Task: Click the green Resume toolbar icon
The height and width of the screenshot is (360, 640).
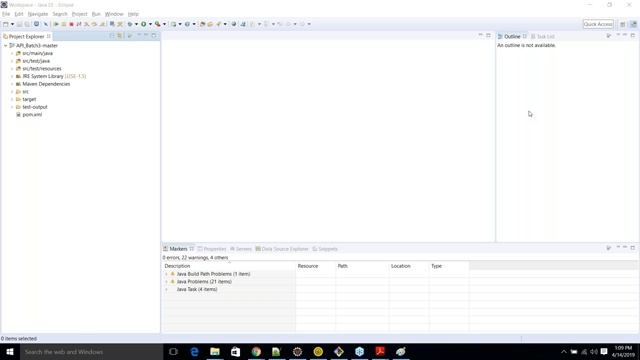Action: tap(56, 24)
